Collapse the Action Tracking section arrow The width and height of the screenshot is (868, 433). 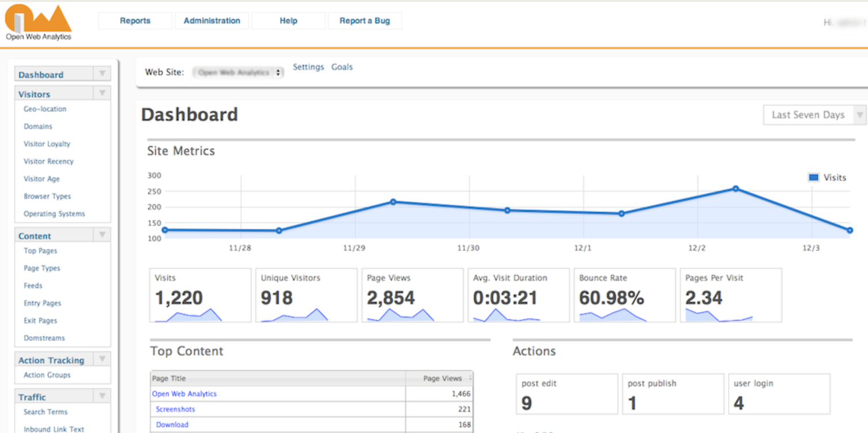[102, 360]
